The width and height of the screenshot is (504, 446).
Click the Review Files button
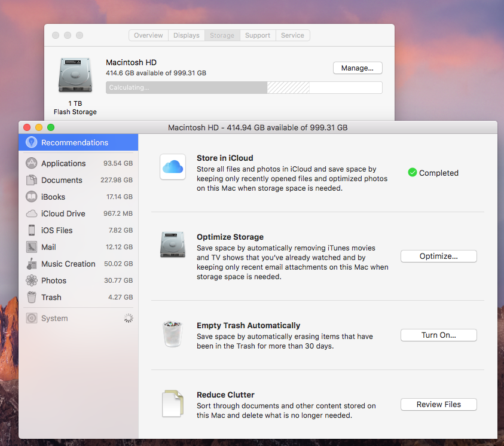click(x=438, y=405)
